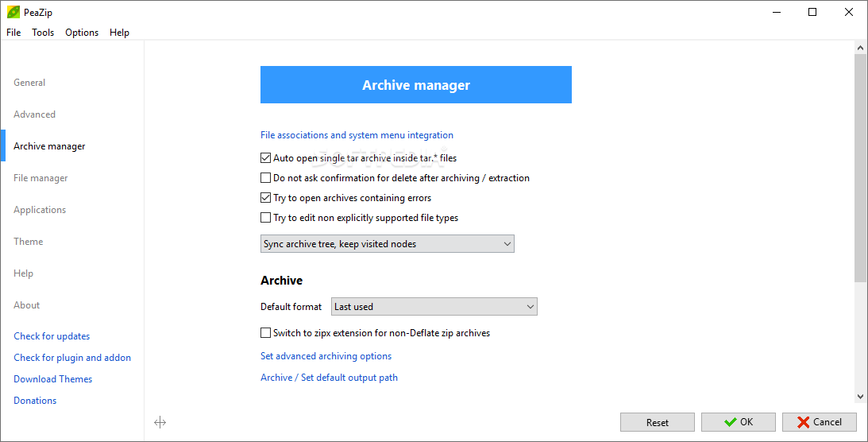The height and width of the screenshot is (442, 868).
Task: Go to Applications settings section
Action: click(x=39, y=209)
